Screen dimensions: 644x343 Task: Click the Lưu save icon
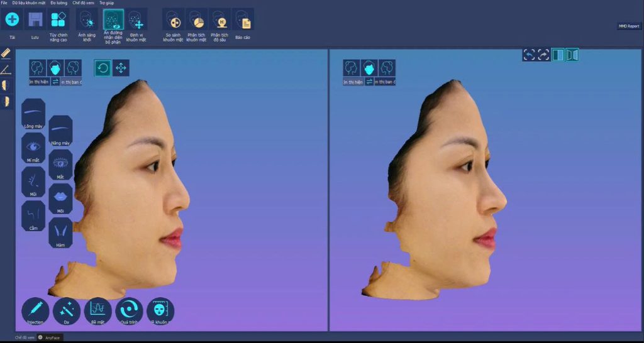(x=36, y=19)
